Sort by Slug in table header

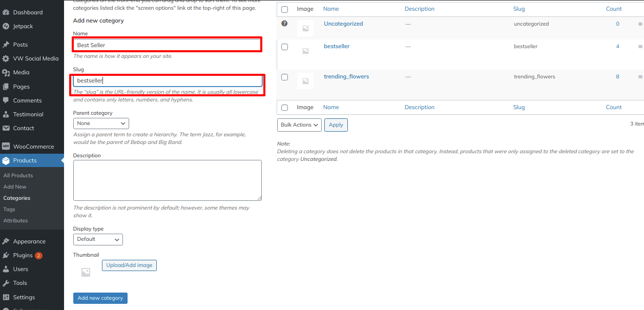click(519, 9)
